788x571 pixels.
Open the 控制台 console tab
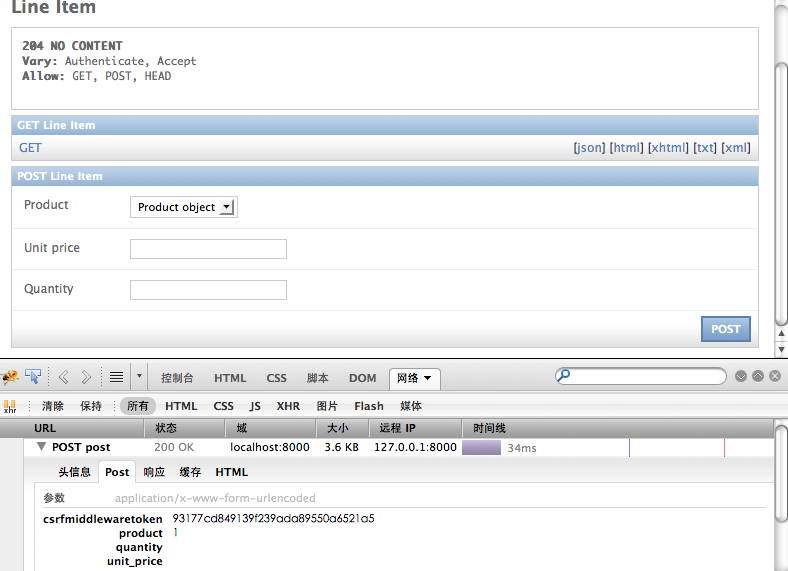coord(177,378)
